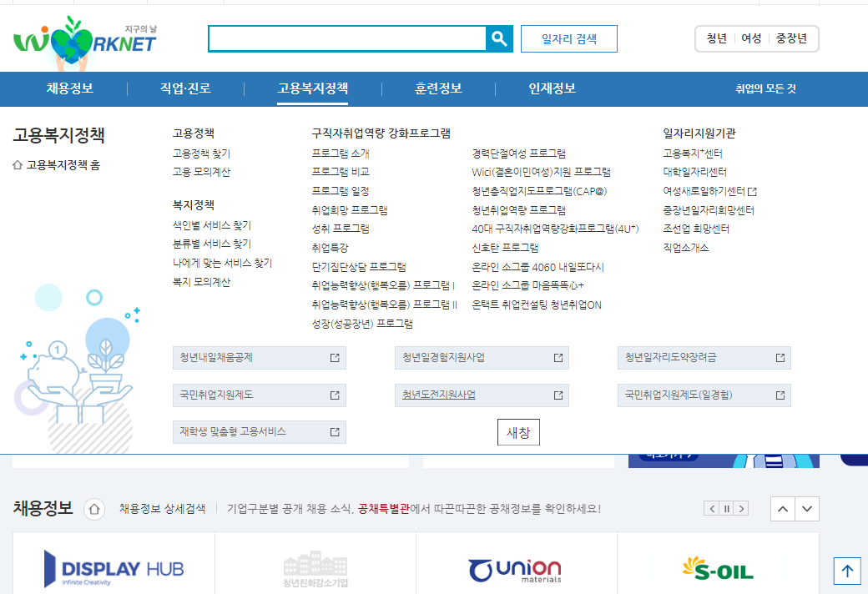Click inside the job search input field
Viewport: 868px width, 594px height.
pos(346,38)
